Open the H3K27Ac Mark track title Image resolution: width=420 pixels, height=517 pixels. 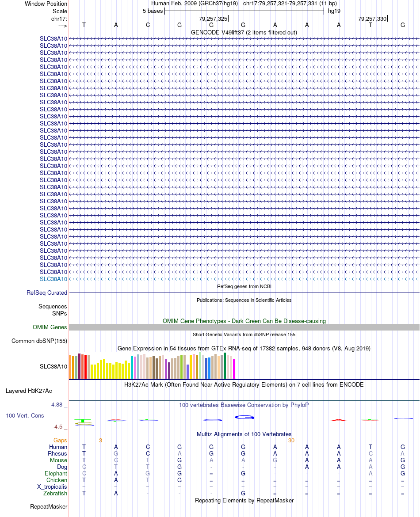(244, 384)
